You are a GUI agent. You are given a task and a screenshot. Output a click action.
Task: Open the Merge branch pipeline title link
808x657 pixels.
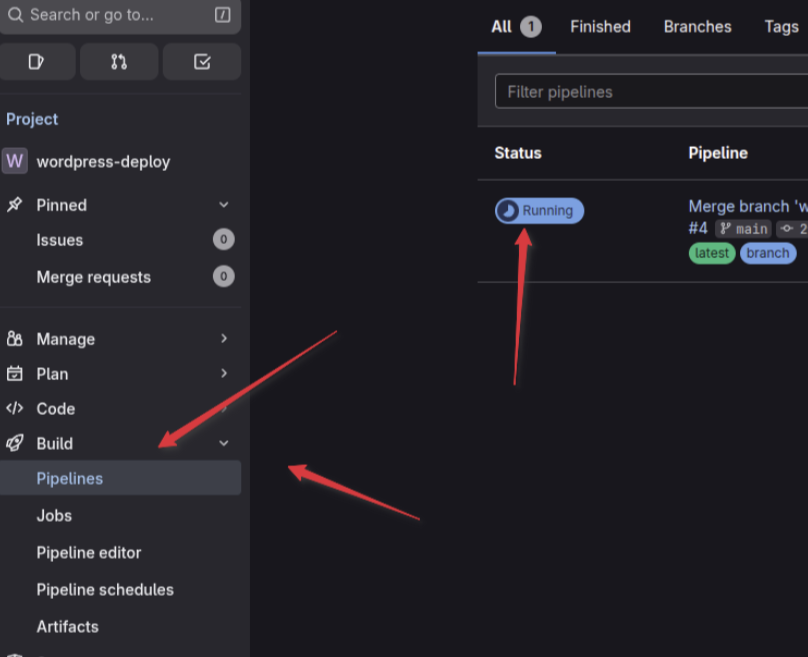coord(748,206)
